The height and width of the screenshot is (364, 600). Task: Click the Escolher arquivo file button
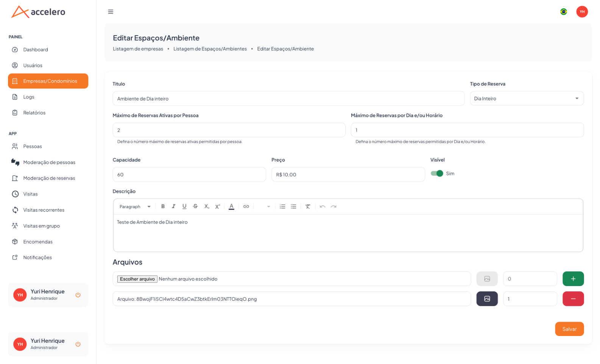(137, 279)
